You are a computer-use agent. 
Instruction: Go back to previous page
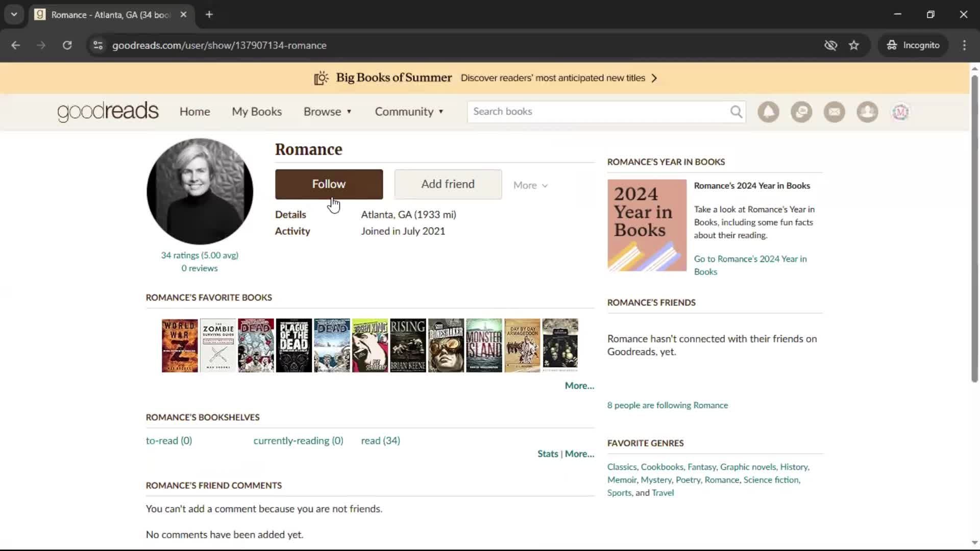pyautogui.click(x=16, y=45)
